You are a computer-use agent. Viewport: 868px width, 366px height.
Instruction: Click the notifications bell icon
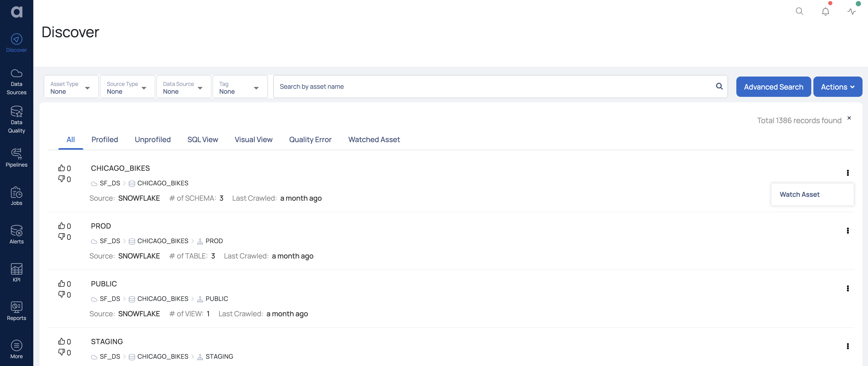click(825, 11)
